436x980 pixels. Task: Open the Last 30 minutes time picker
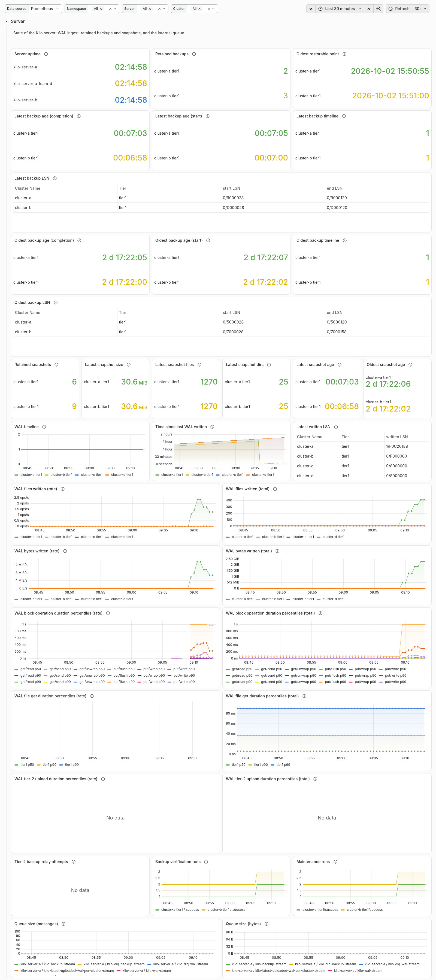tap(340, 9)
